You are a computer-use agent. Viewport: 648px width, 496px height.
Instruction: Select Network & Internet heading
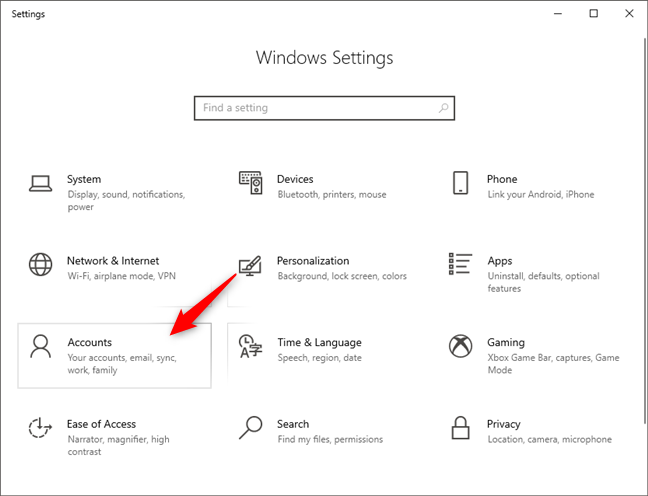[x=113, y=261]
